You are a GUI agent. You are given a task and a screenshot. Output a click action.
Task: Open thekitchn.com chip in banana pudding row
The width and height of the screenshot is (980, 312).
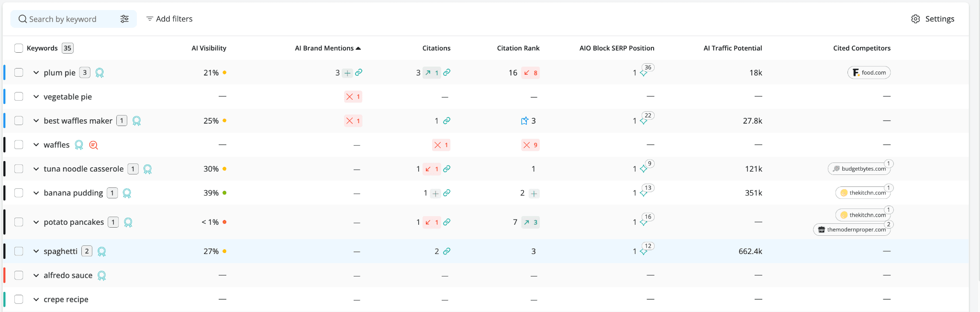click(863, 193)
